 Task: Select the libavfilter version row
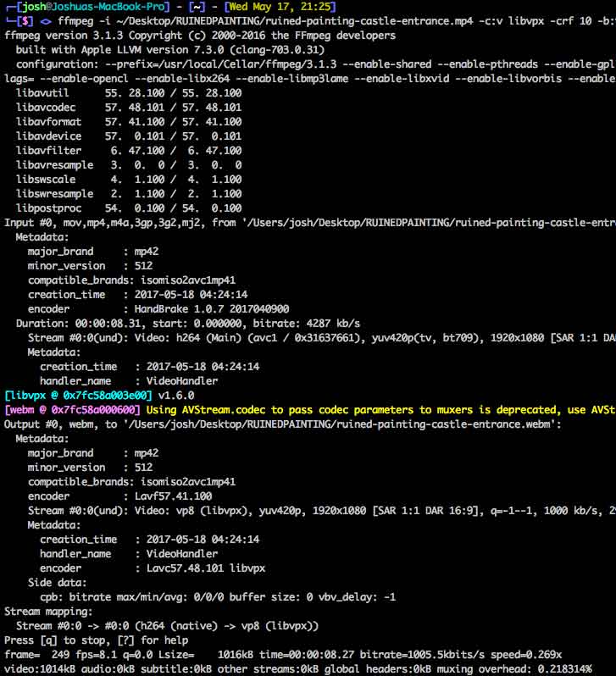129,151
